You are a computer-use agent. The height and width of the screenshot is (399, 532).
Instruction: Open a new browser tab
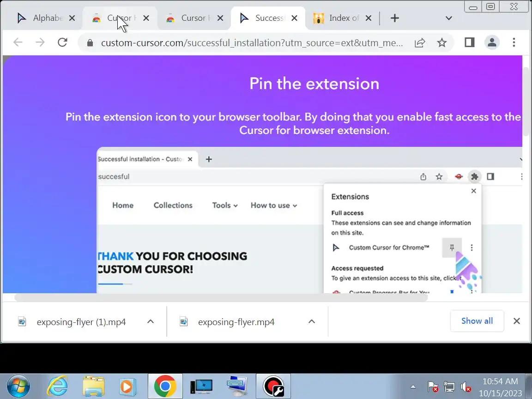tap(394, 18)
